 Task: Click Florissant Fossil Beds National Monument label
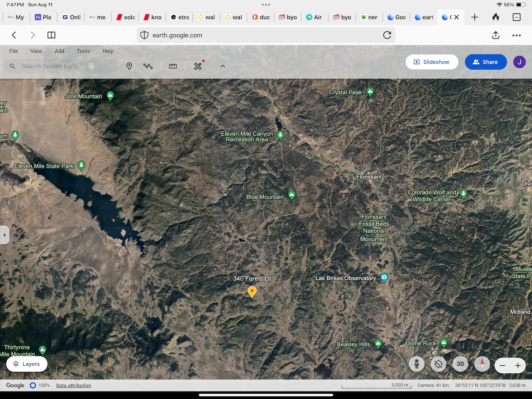pyautogui.click(x=374, y=228)
